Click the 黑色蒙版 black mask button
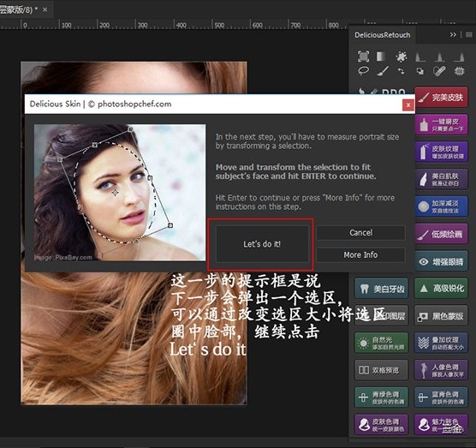The width and height of the screenshot is (476, 448). [441, 316]
